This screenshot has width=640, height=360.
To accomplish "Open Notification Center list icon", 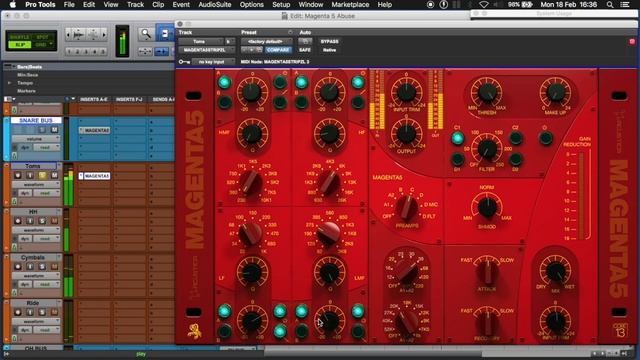I will coord(625,5).
